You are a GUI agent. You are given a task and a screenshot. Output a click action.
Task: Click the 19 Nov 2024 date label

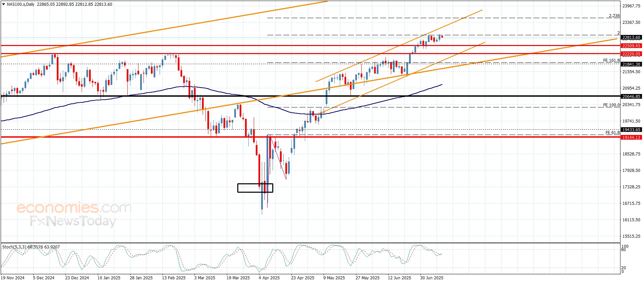(13, 278)
